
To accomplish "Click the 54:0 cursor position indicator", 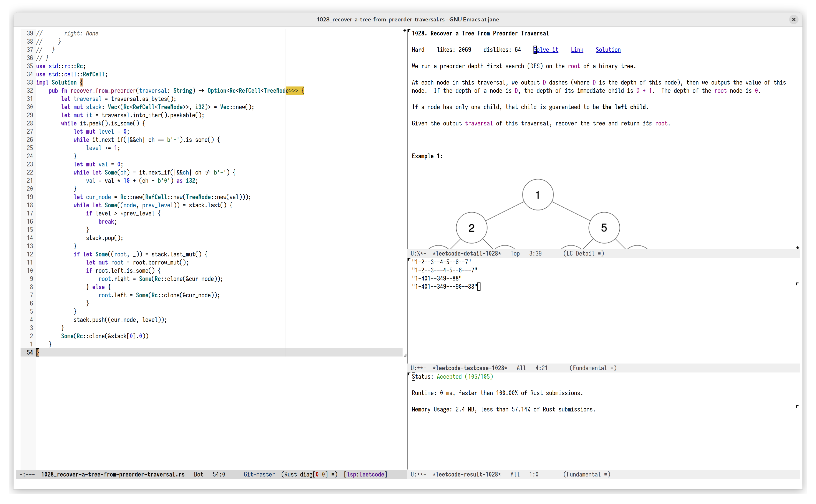I will pos(219,474).
